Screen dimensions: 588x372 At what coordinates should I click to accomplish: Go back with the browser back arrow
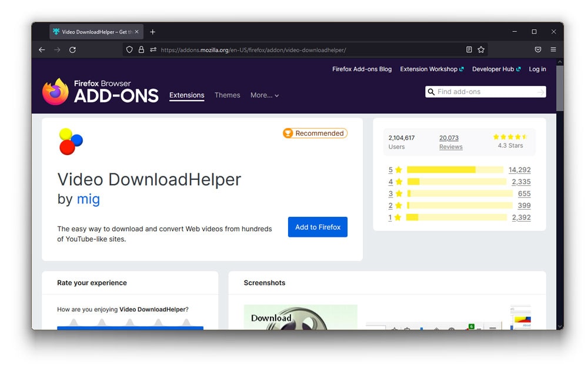click(42, 50)
